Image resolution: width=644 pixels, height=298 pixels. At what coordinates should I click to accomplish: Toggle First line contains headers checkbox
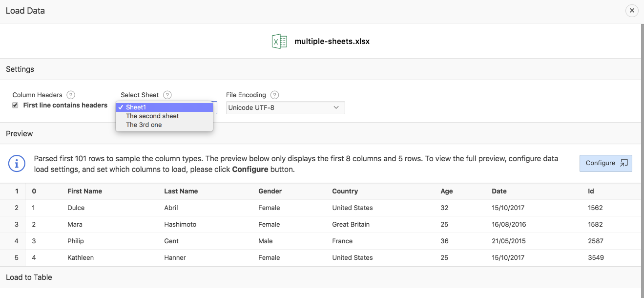[x=15, y=106]
